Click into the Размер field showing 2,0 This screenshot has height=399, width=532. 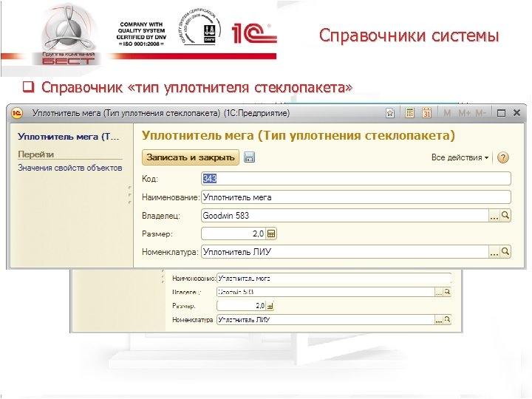(x=233, y=233)
